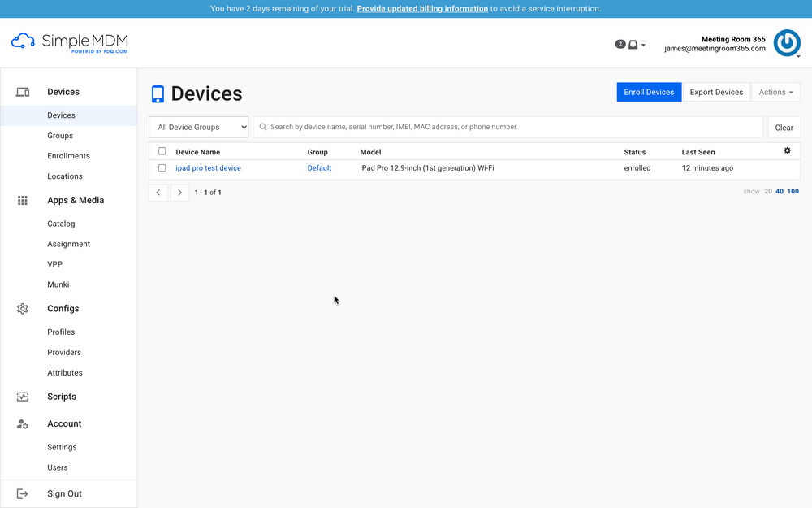812x508 pixels.
Task: Click the Account users icon
Action: click(22, 423)
